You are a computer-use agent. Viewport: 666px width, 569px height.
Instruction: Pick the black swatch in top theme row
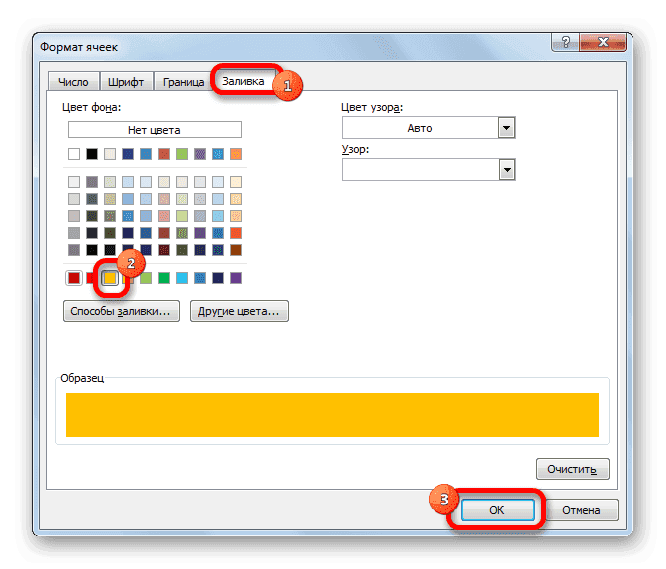tap(92, 154)
